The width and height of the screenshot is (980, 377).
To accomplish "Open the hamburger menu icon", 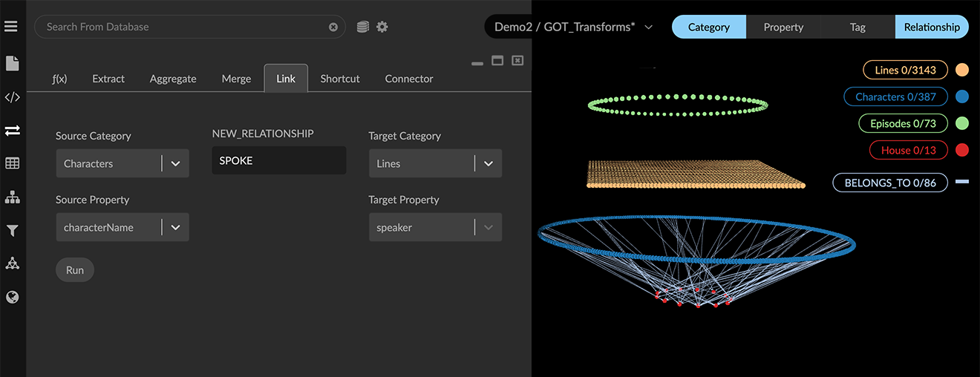I will coord(11,27).
